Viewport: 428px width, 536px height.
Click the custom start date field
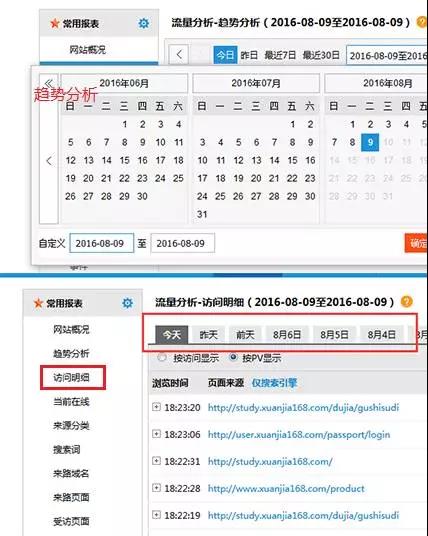(102, 243)
